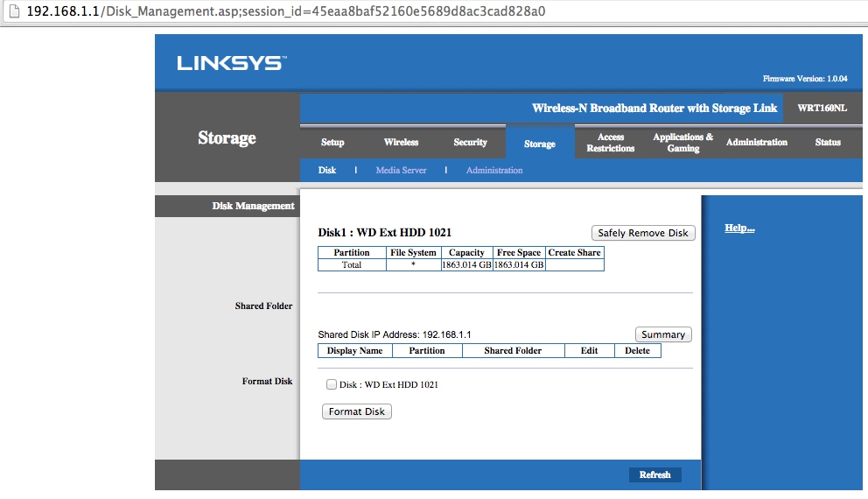
Task: Click the Partition header in disk table
Action: coord(352,252)
